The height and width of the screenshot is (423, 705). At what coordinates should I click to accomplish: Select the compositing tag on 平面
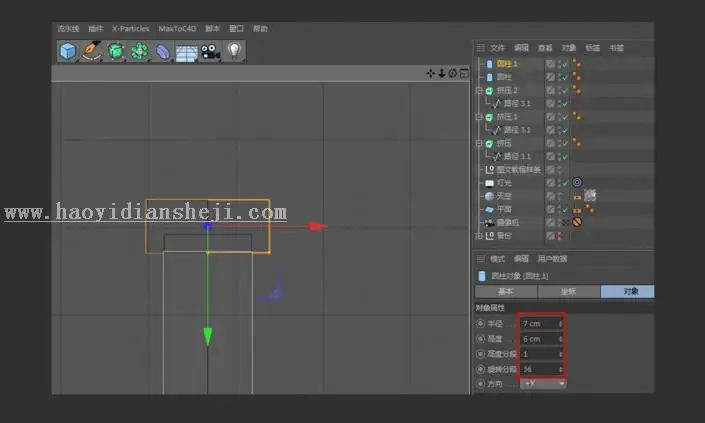click(x=577, y=210)
